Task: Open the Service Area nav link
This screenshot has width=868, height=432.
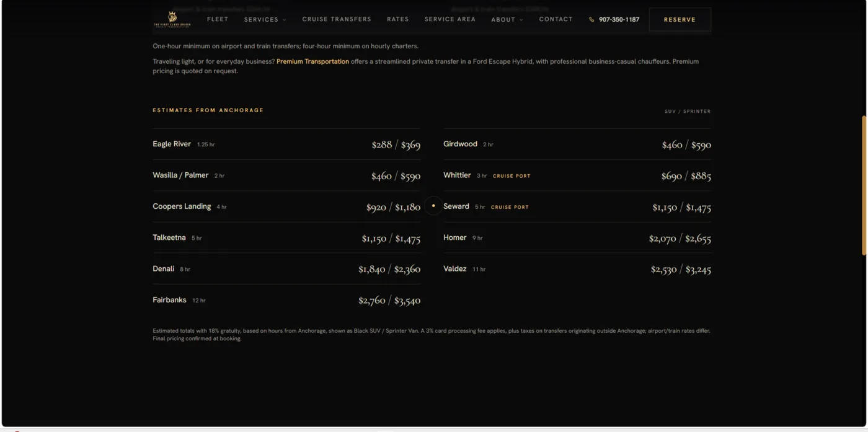Action: (x=450, y=19)
